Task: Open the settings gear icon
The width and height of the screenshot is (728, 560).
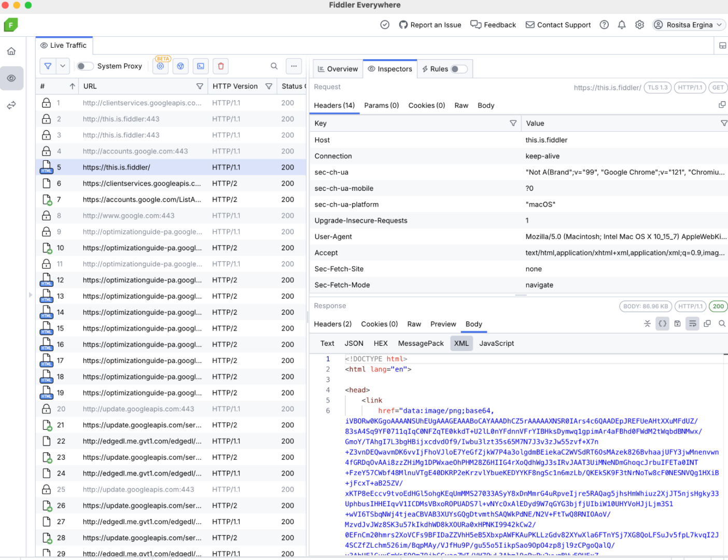Action: 640,25
